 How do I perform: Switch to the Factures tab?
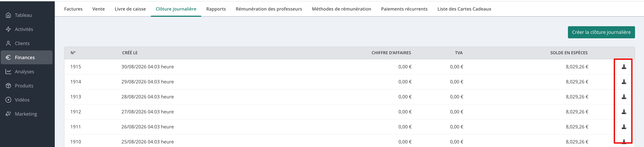click(73, 9)
